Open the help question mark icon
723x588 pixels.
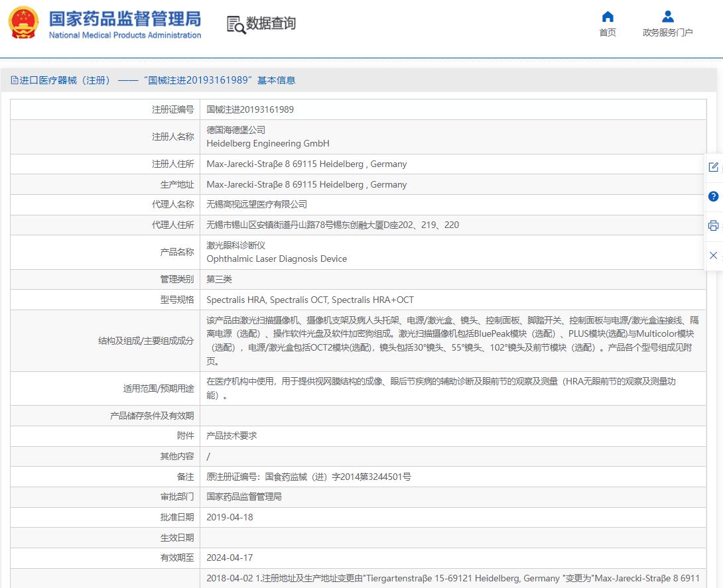tap(713, 196)
